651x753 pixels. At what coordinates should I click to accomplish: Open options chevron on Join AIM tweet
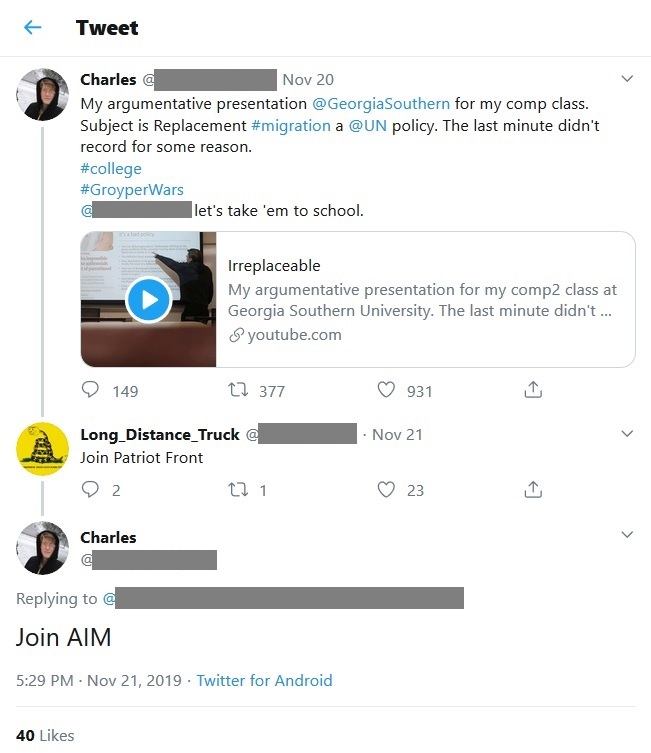click(627, 534)
